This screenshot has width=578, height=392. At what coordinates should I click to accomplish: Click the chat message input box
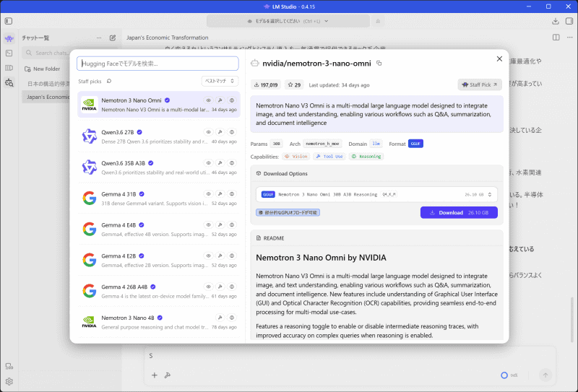pyautogui.click(x=350, y=355)
